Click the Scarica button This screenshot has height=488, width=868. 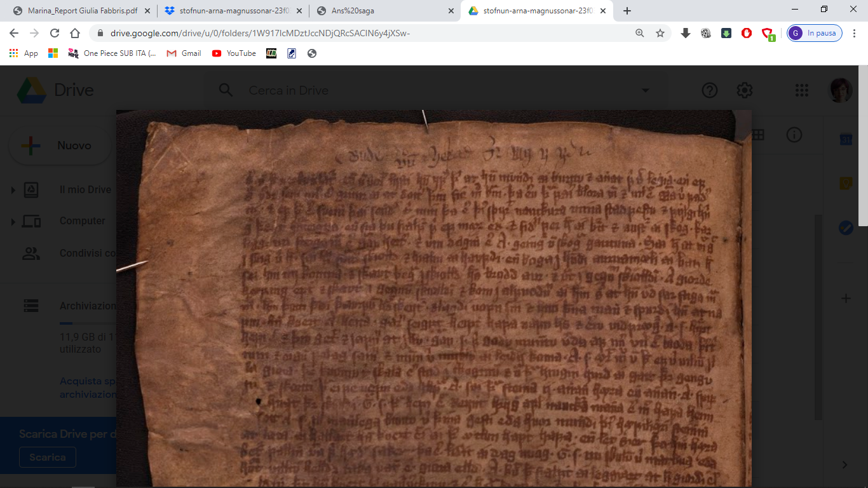(x=47, y=457)
